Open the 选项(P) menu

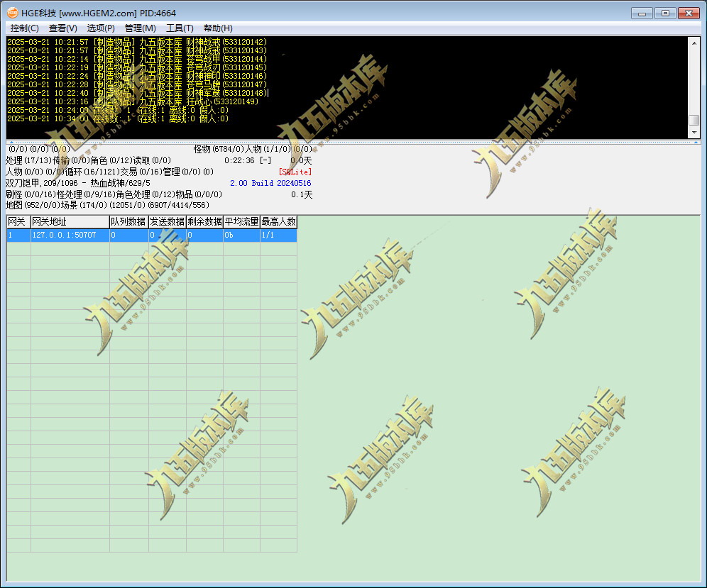click(101, 28)
